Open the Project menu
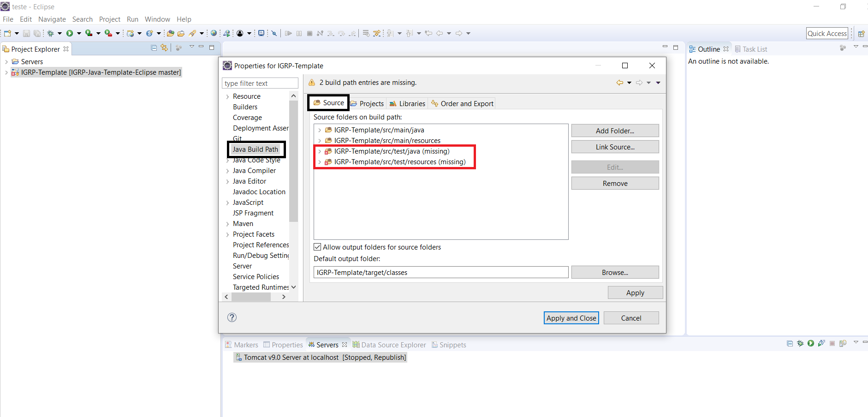The height and width of the screenshot is (417, 868). click(x=110, y=19)
